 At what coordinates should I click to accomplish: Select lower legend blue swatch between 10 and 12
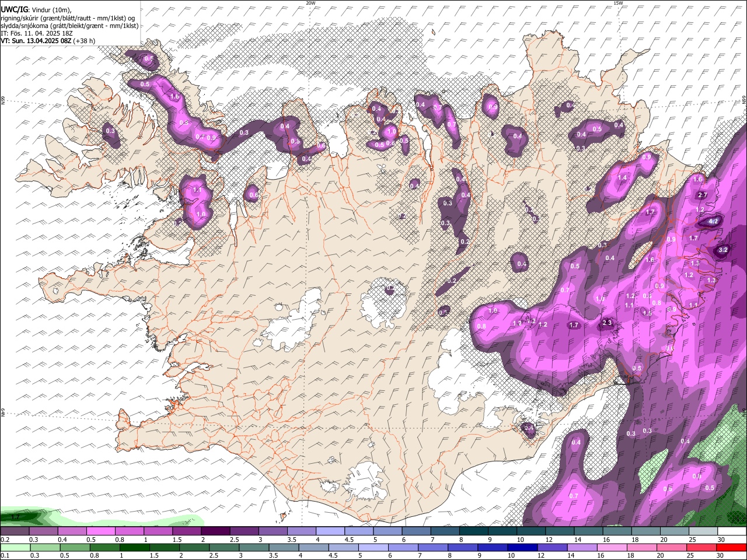click(522, 548)
